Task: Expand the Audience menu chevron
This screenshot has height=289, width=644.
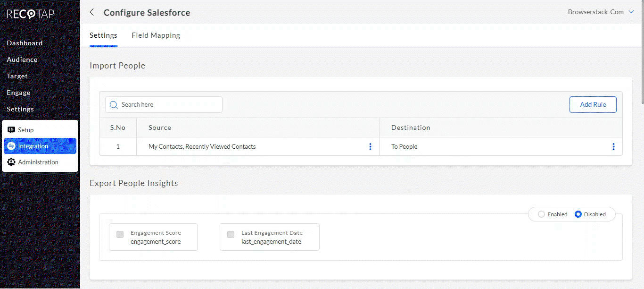Action: point(66,59)
